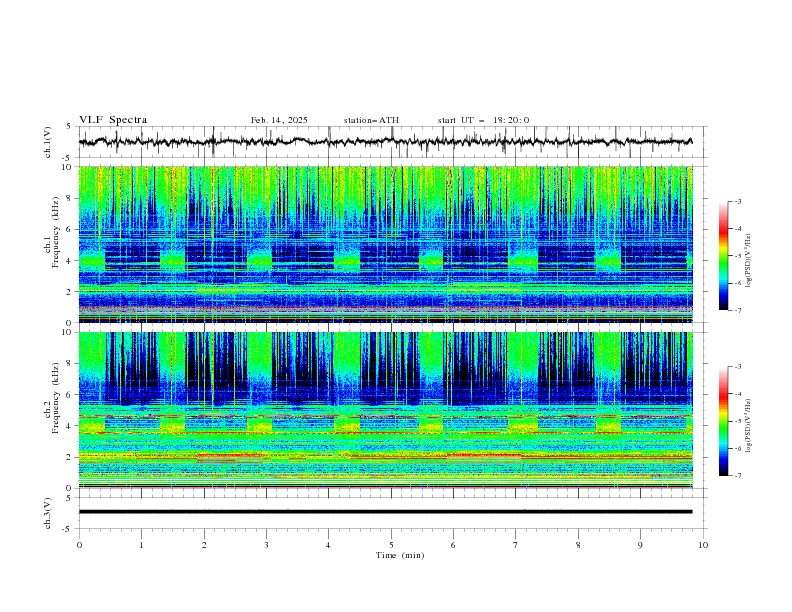Click time axis tick label 8
The height and width of the screenshot is (612, 792).
click(x=578, y=545)
